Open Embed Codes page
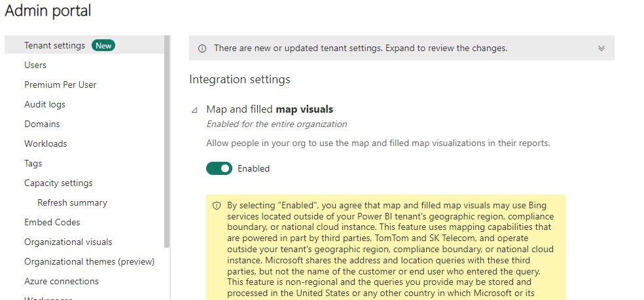 pyautogui.click(x=52, y=222)
